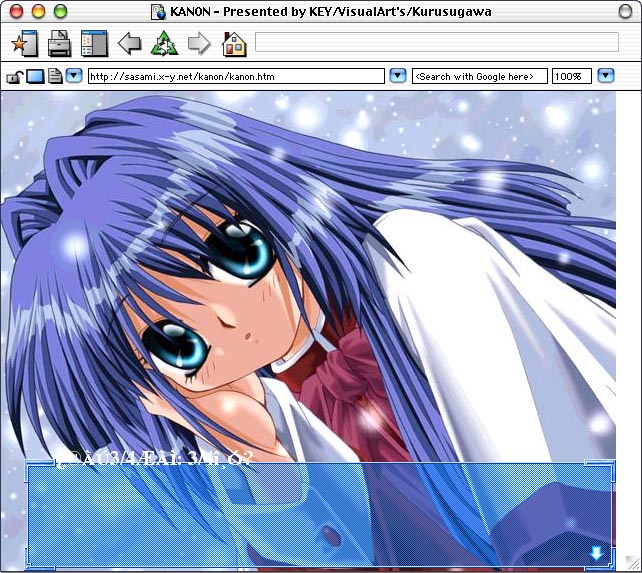Click the address field showing the kanon.htm URL
This screenshot has height=573, width=642.
click(x=236, y=77)
